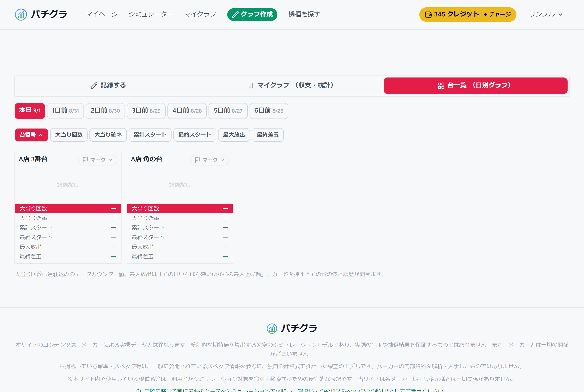
Task: Select 3日前 8/29 date chip
Action: [x=146, y=111]
